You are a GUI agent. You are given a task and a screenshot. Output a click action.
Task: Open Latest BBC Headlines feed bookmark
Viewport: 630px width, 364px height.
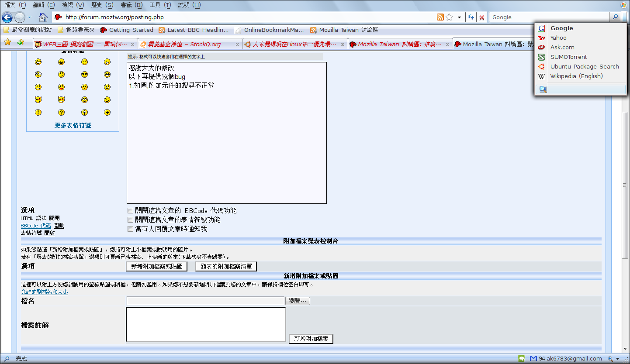click(x=194, y=30)
